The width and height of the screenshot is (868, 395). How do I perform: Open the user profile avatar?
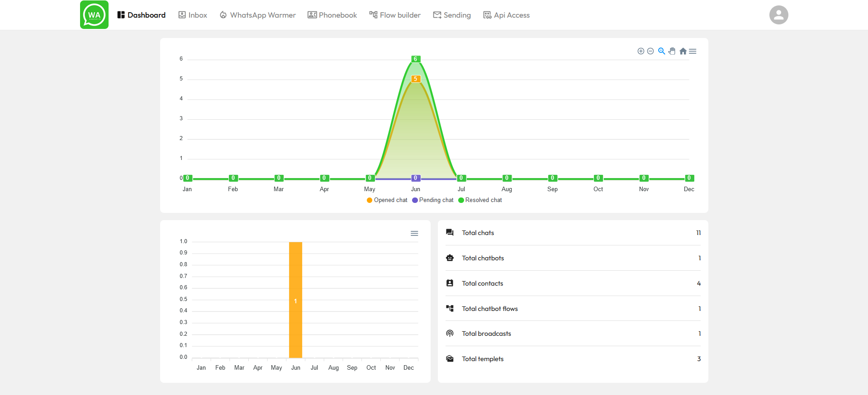778,15
